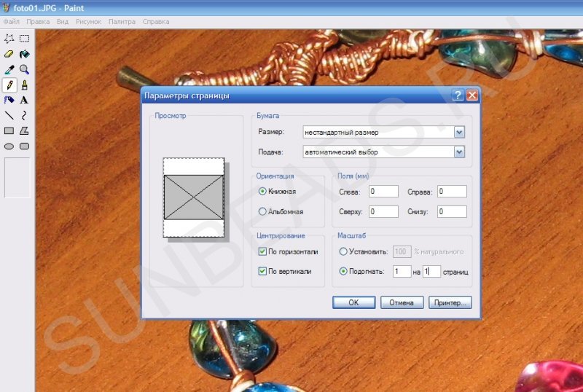Confirm with the OK button
The image size is (583, 392).
point(353,302)
